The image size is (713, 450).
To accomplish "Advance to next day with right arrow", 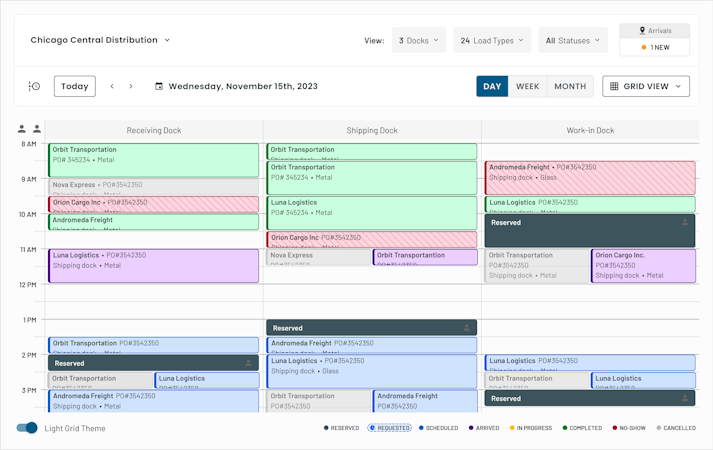I will [131, 86].
